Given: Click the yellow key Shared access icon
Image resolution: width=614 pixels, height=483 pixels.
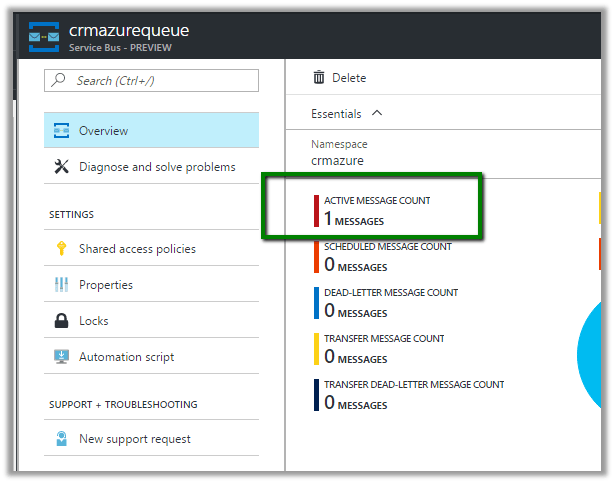Looking at the screenshot, I should [61, 248].
